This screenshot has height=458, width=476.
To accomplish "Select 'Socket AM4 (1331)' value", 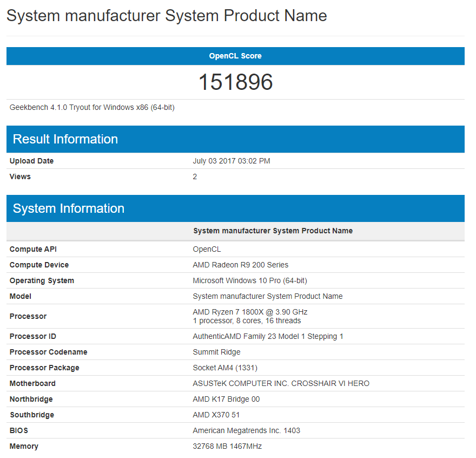I will click(225, 368).
